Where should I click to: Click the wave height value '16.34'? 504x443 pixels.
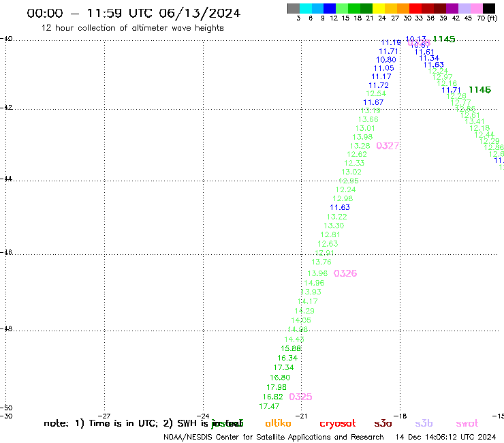pyautogui.click(x=287, y=358)
